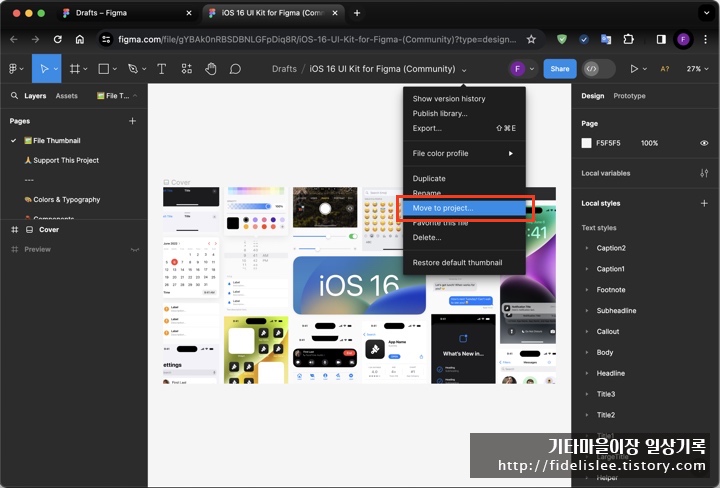Click the missing fonts A? indicator
The width and height of the screenshot is (720, 488).
click(664, 69)
